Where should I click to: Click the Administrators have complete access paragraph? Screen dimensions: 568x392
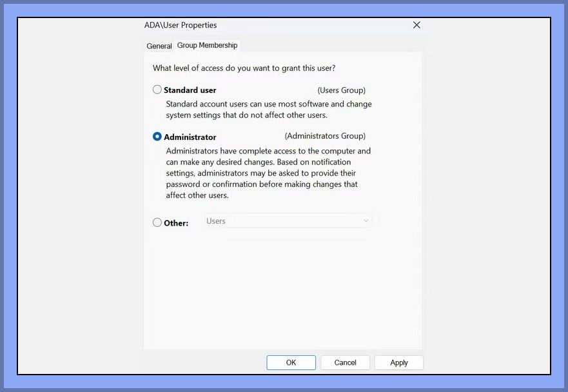click(268, 173)
